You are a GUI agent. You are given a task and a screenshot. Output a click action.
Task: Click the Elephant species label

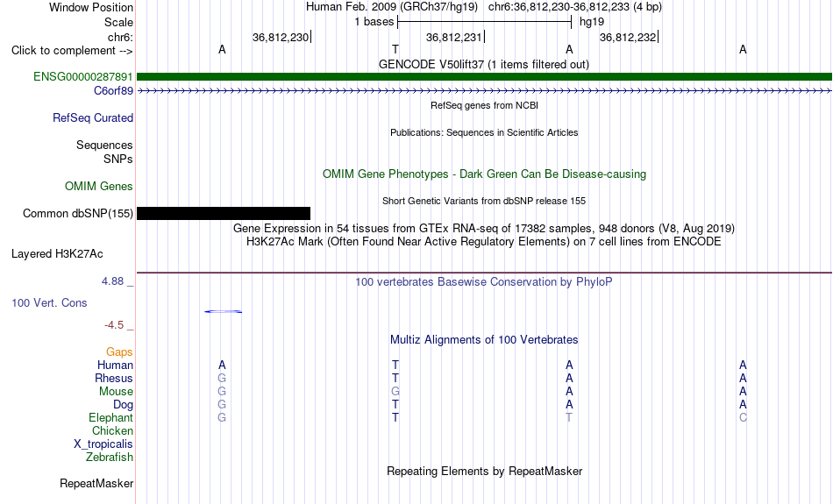coord(111,417)
